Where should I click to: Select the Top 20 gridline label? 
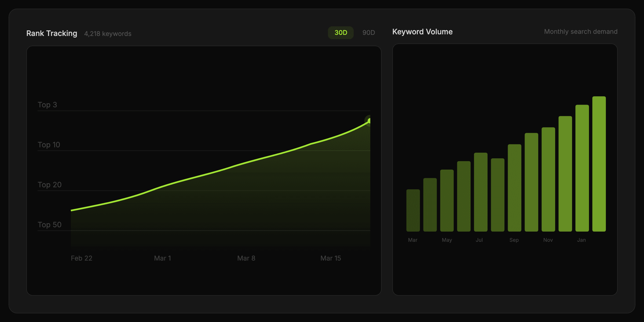click(x=50, y=185)
